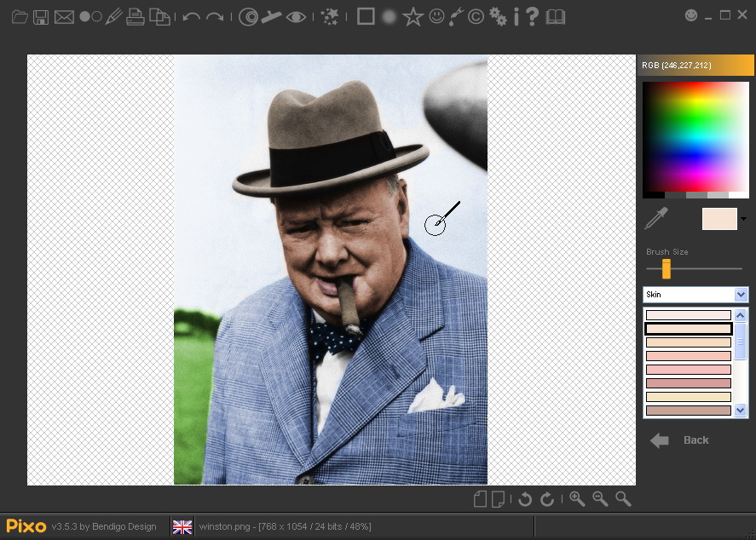Screen dimensions: 756x540
Task: Rotate the image counterclockwise
Action: (x=525, y=499)
